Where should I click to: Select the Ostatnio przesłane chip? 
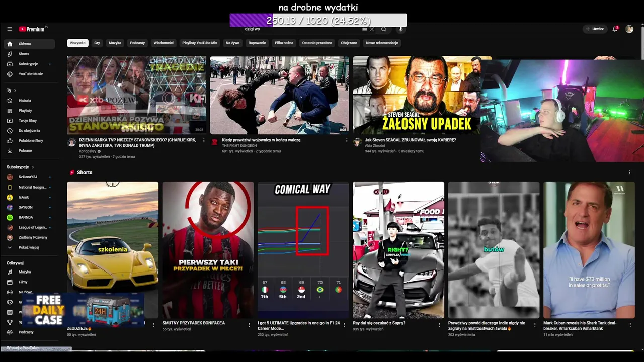[317, 43]
